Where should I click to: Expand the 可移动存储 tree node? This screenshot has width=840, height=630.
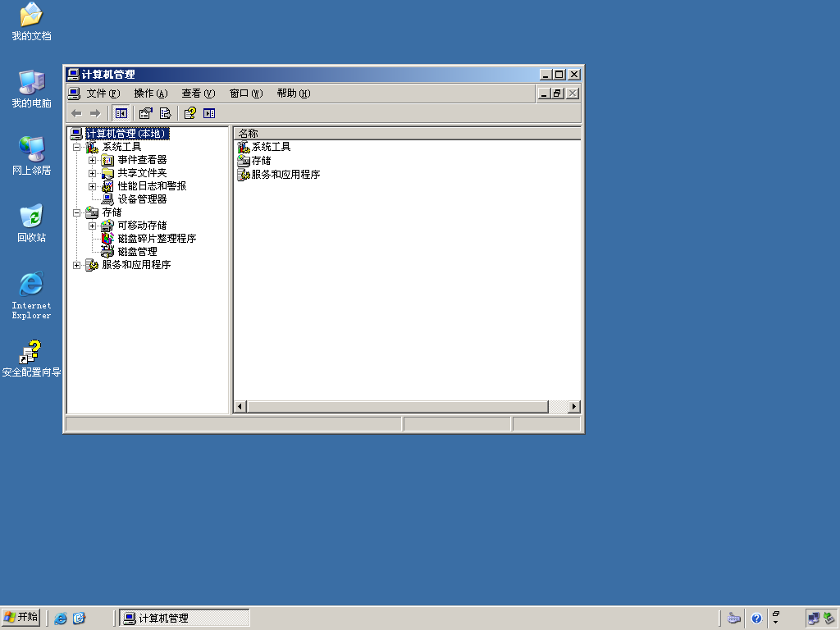click(92, 226)
